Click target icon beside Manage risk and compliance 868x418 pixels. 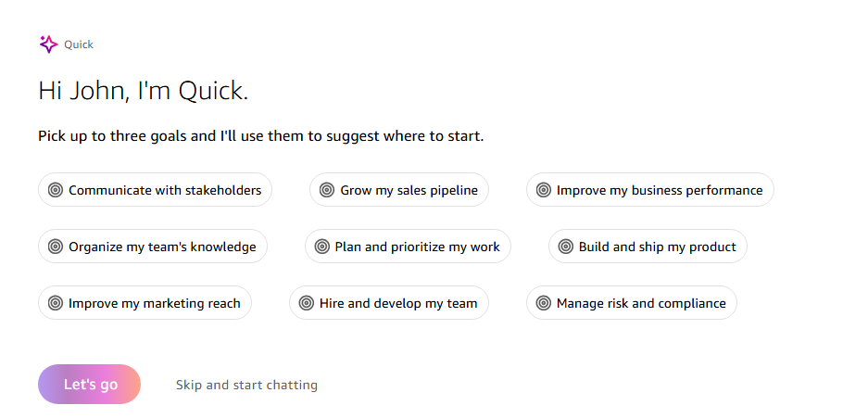click(x=544, y=303)
